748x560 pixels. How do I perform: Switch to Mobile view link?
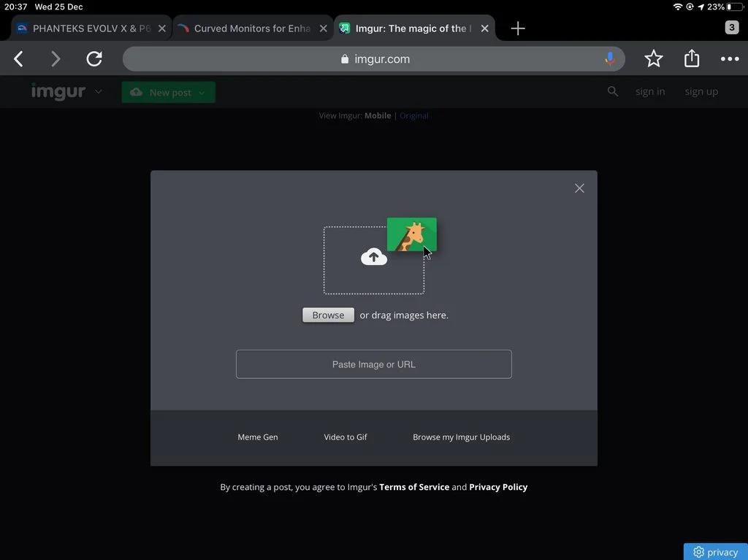point(378,115)
